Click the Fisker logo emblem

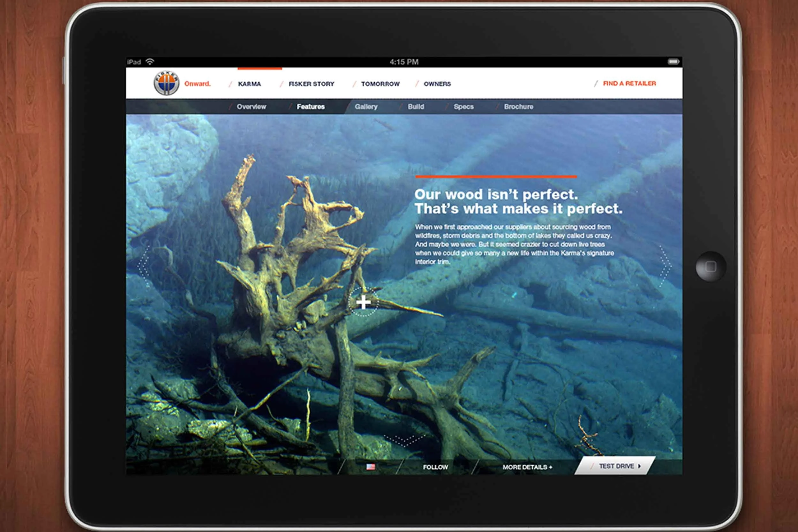[166, 83]
